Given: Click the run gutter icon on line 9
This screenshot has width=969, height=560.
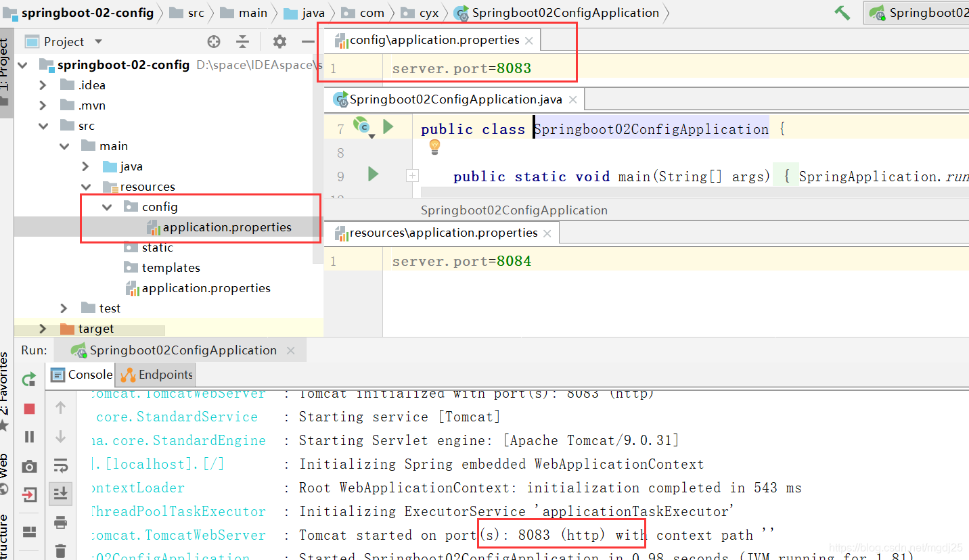Looking at the screenshot, I should coord(373,174).
